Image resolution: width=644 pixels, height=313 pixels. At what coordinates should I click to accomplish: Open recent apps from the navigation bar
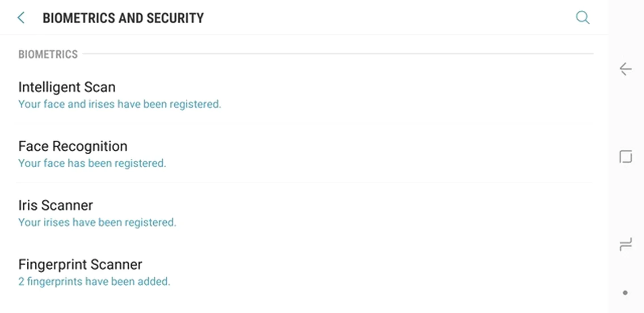(626, 244)
